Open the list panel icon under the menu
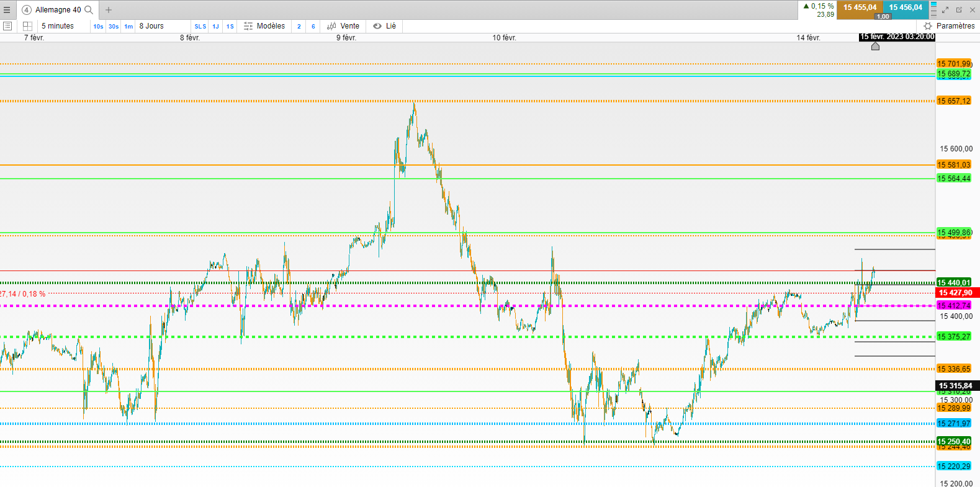 click(7, 26)
